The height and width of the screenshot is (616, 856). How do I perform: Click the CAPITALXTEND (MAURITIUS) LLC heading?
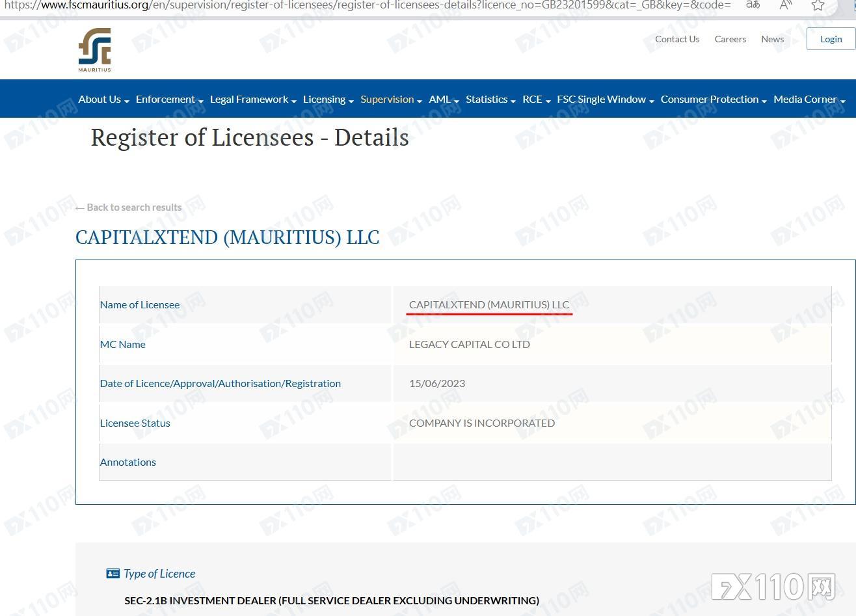click(227, 237)
